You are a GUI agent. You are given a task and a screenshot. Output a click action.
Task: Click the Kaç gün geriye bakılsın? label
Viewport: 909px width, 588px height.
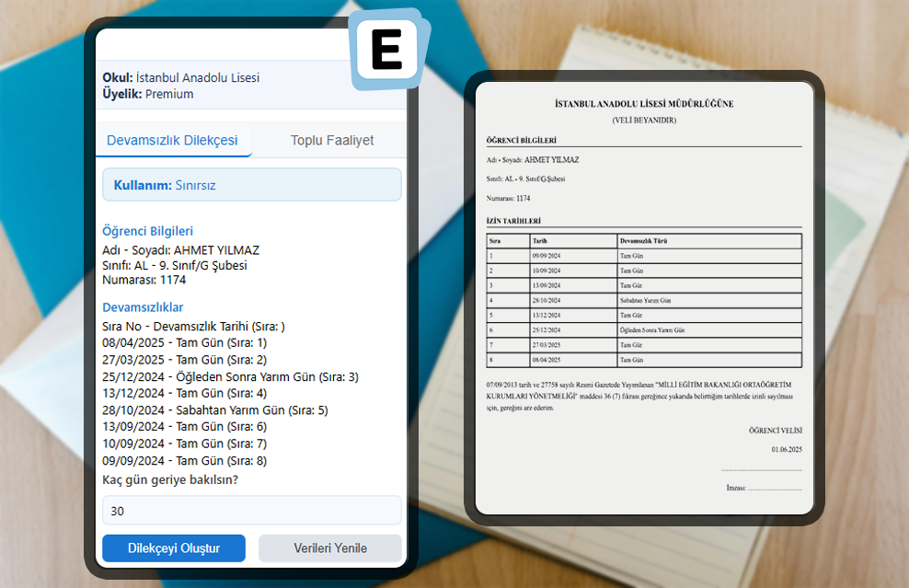(170, 480)
